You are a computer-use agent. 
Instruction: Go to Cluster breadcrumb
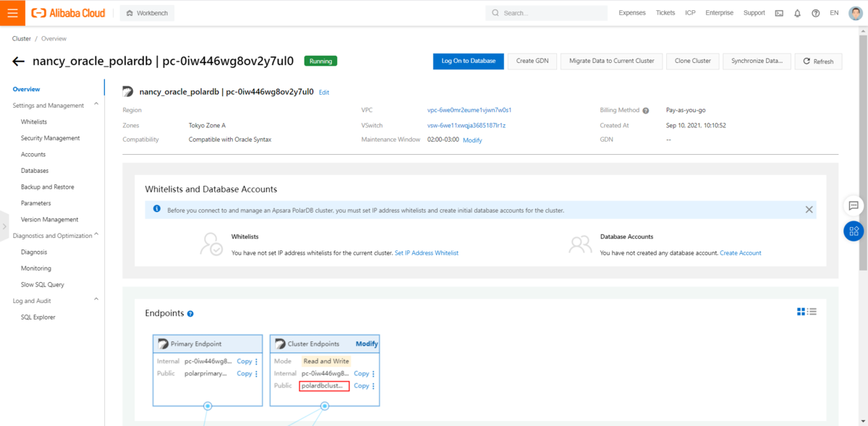click(22, 38)
